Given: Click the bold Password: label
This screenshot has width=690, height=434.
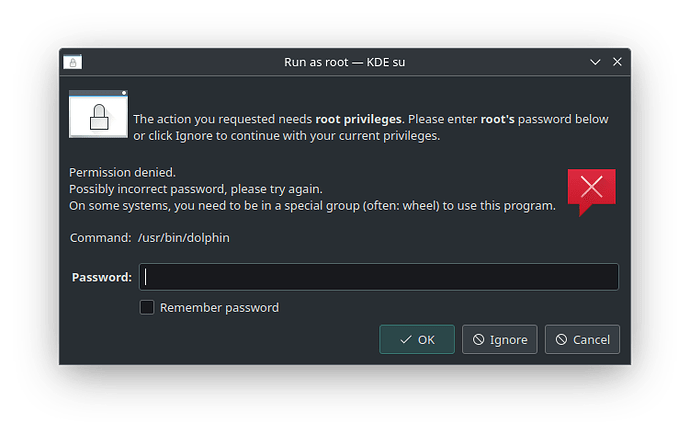Looking at the screenshot, I should 102,277.
